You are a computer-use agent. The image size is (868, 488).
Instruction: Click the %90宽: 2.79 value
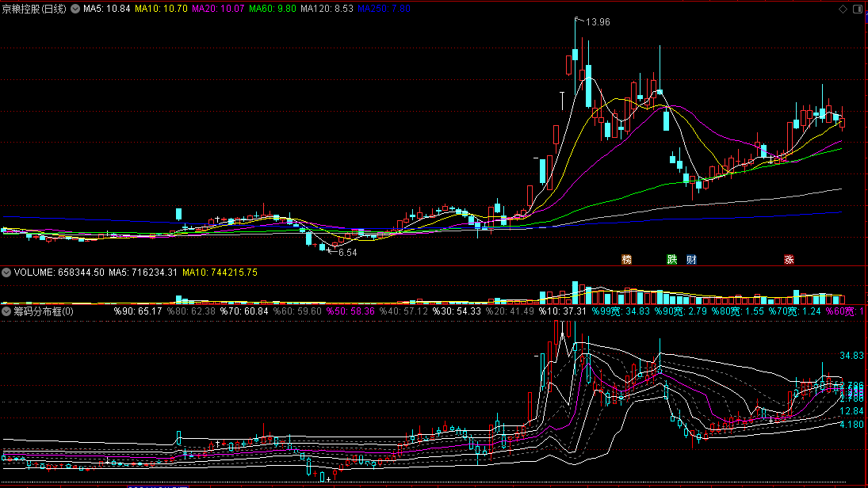681,311
